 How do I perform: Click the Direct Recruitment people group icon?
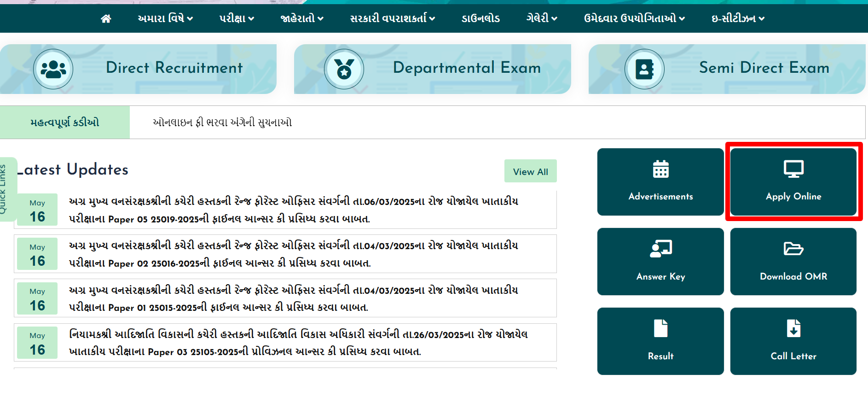(53, 69)
